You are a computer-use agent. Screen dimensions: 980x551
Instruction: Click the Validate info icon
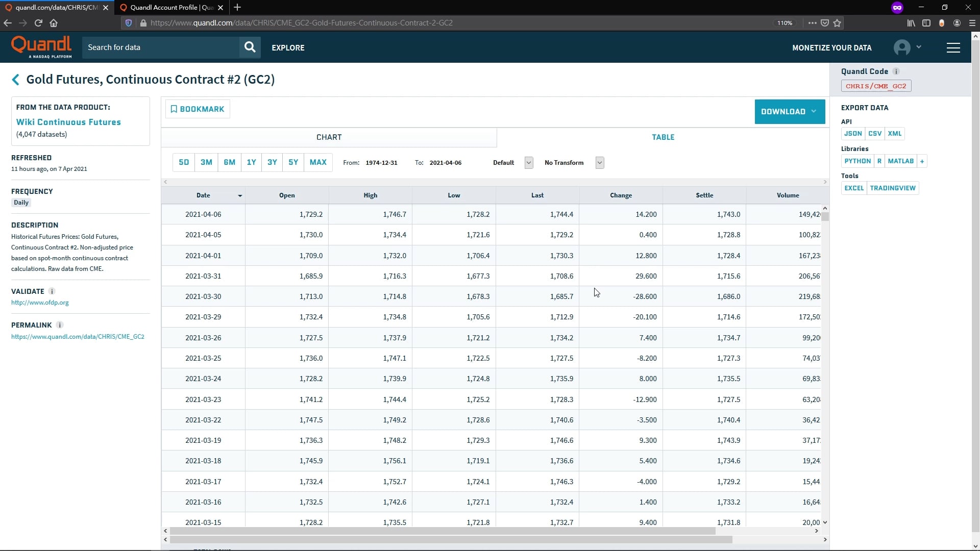click(x=52, y=291)
